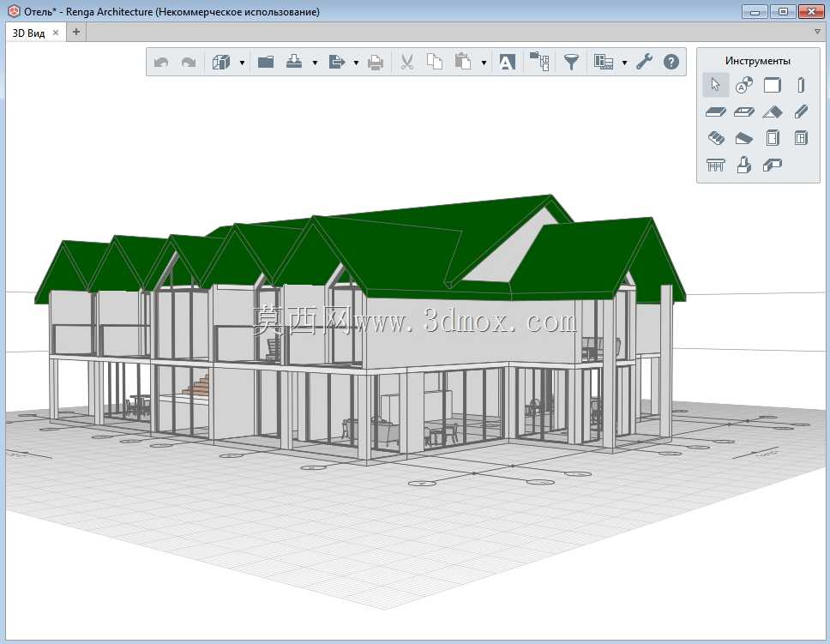
Task: Click the 3D cube view-style icon
Action: (221, 62)
